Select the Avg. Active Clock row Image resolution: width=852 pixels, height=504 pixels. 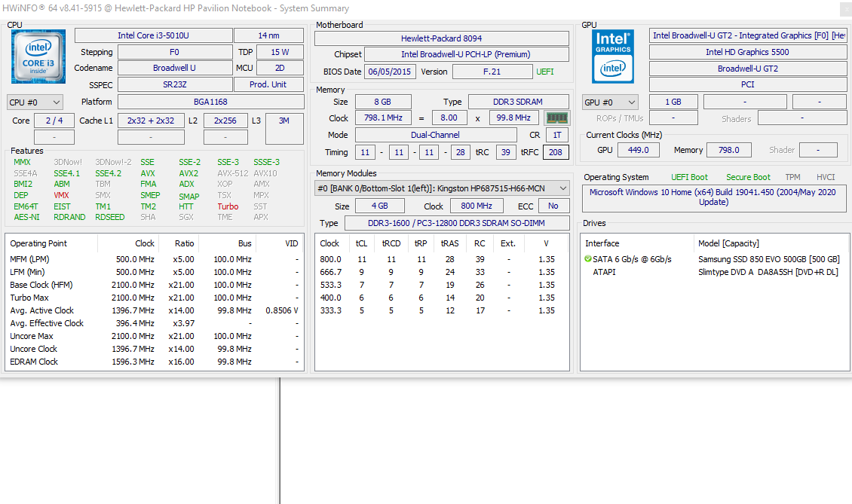(155, 310)
